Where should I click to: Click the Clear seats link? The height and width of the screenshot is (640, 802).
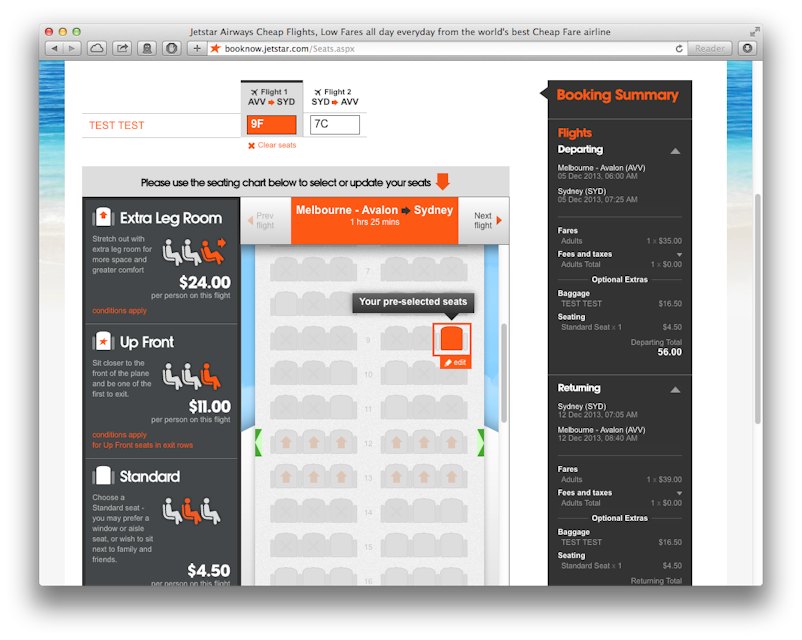[x=277, y=145]
